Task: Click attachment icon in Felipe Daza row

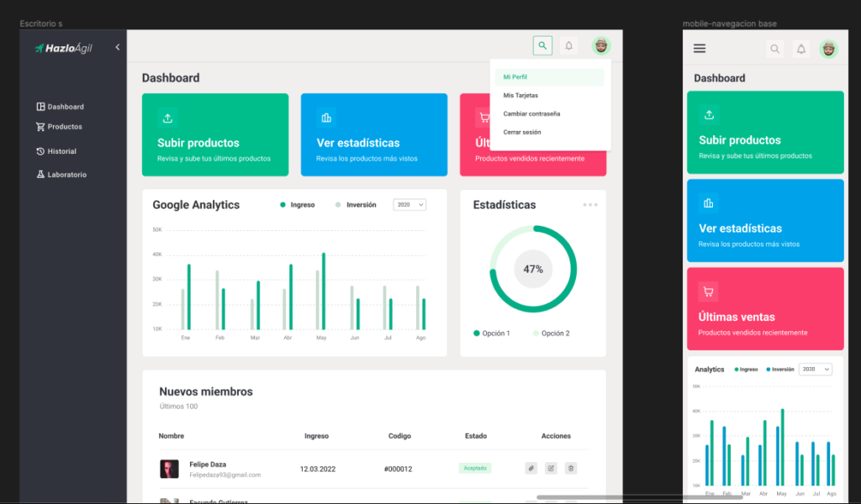Action: (x=531, y=468)
